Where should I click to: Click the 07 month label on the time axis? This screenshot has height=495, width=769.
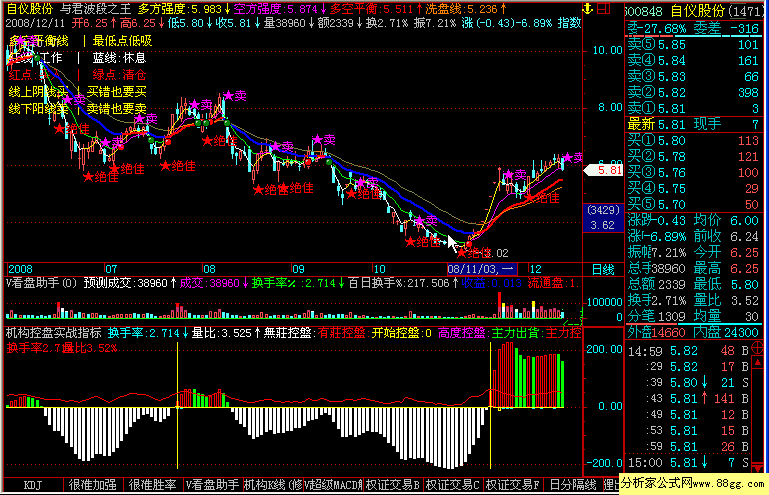[111, 269]
